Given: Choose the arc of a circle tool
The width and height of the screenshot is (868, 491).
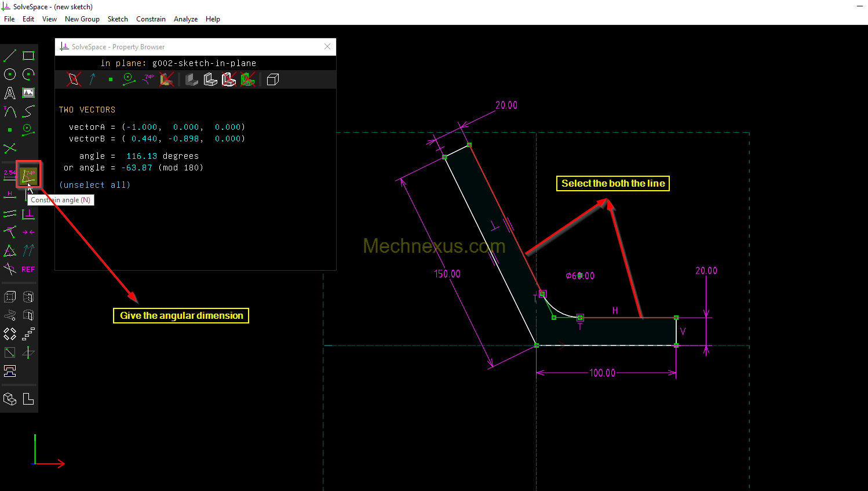Looking at the screenshot, I should (x=28, y=74).
